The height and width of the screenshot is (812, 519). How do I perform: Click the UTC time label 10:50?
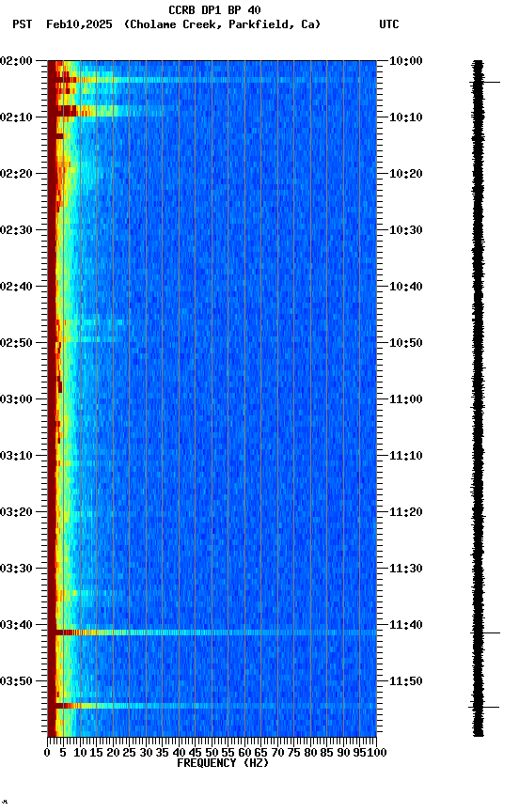click(x=405, y=343)
